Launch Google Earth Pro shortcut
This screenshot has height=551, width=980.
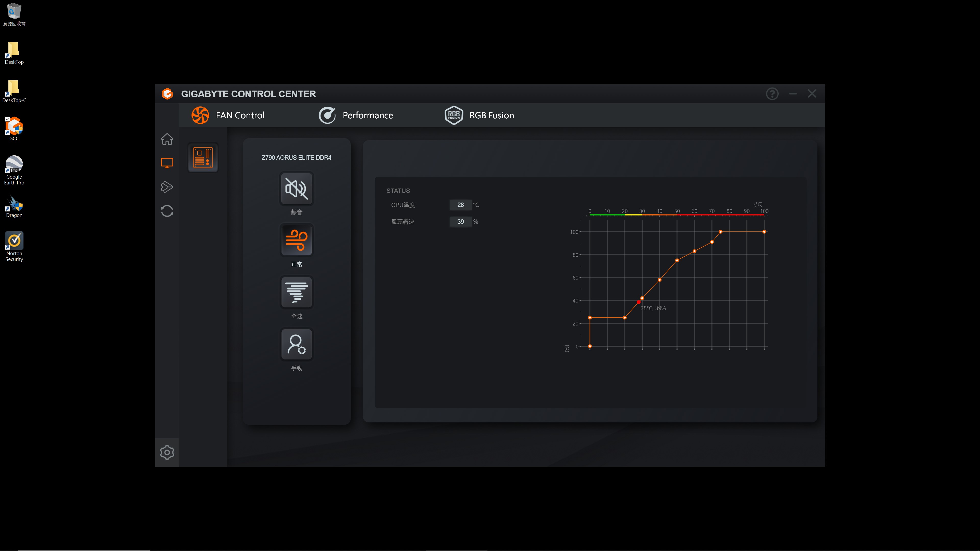click(x=14, y=170)
